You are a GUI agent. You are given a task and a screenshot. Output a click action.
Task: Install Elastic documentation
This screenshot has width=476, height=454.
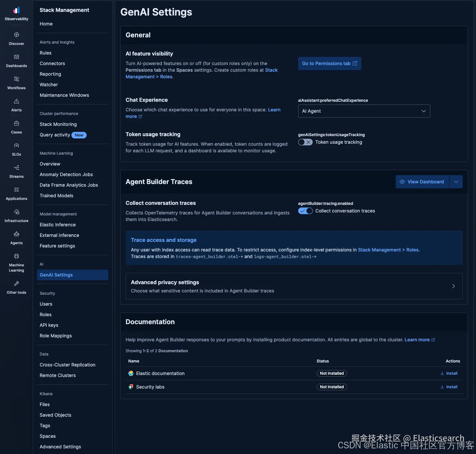(x=449, y=373)
